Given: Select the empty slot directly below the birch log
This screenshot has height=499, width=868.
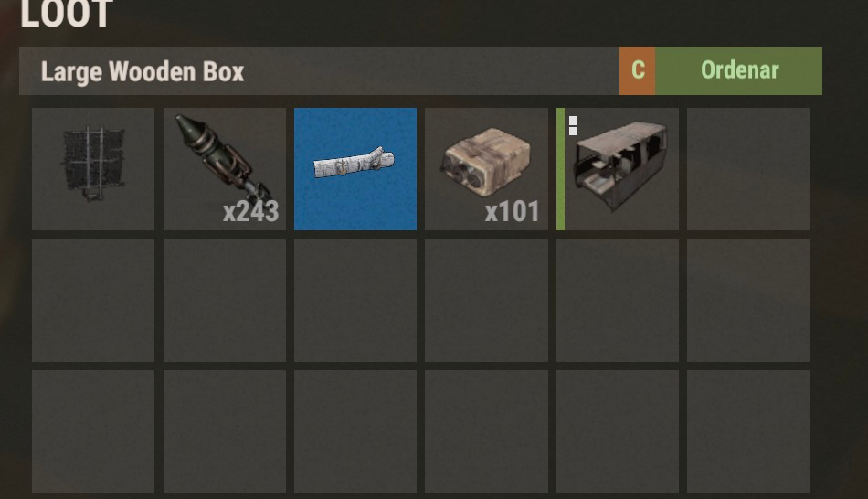Looking at the screenshot, I should pos(355,301).
